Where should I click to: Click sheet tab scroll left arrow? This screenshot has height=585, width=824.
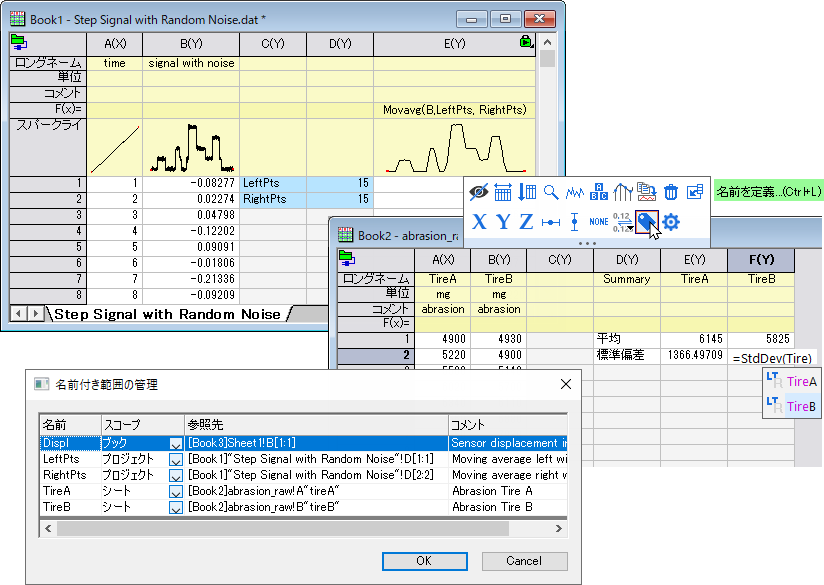tap(18, 314)
